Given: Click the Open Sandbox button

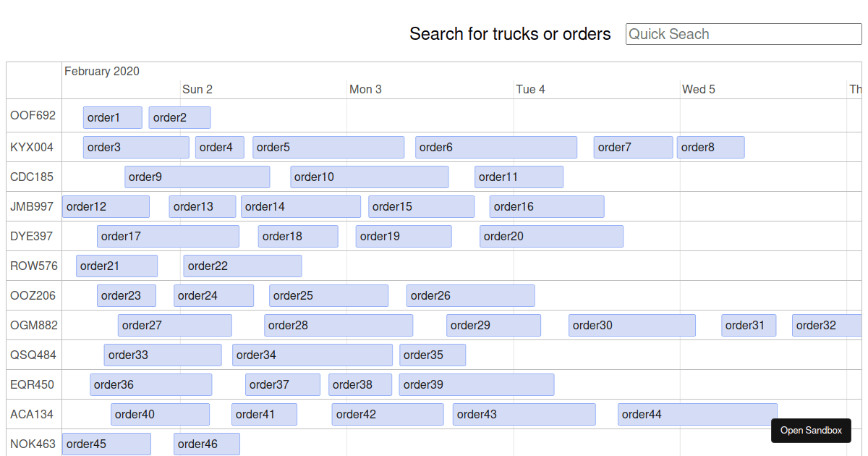Looking at the screenshot, I should pyautogui.click(x=811, y=431).
